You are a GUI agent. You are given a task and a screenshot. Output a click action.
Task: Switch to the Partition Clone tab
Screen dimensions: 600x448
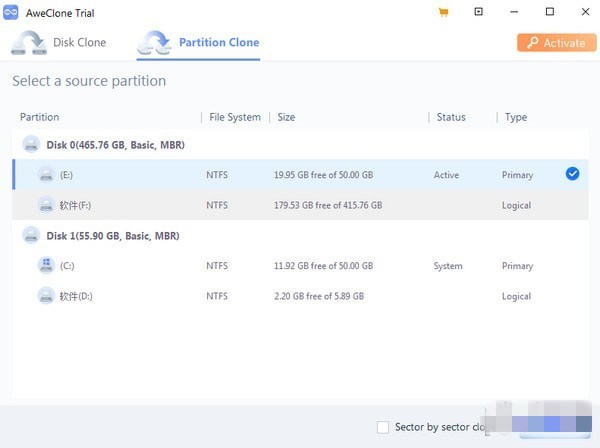click(198, 43)
